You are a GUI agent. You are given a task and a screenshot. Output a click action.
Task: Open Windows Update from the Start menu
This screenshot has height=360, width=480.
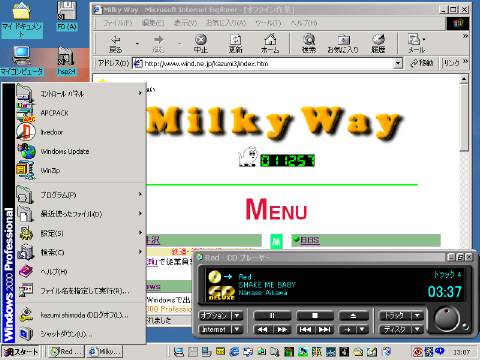(81, 151)
